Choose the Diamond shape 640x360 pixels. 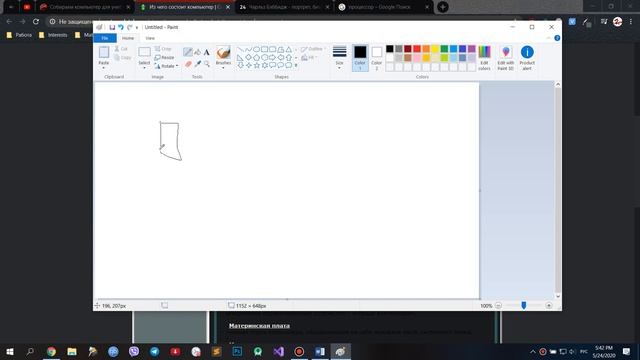(x=248, y=58)
